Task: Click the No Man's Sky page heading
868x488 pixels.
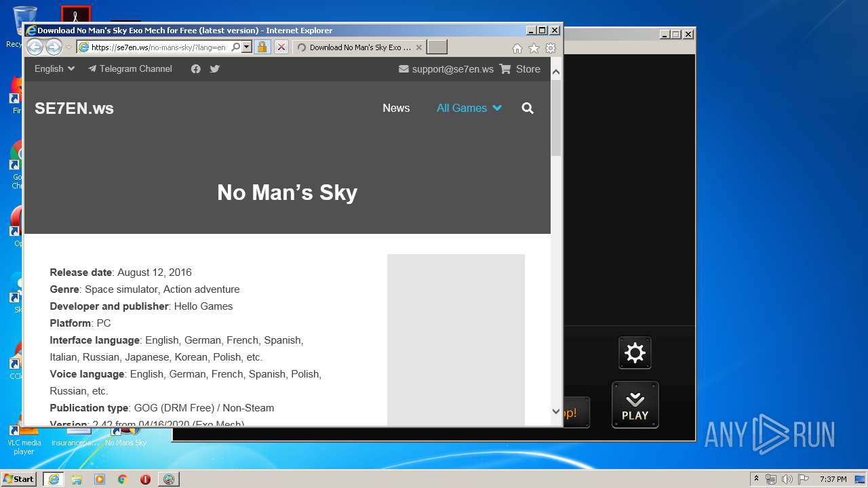Action: 287,192
